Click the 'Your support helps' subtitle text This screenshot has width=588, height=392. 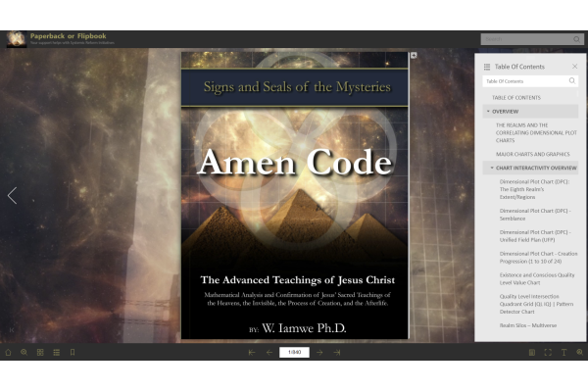click(x=72, y=43)
